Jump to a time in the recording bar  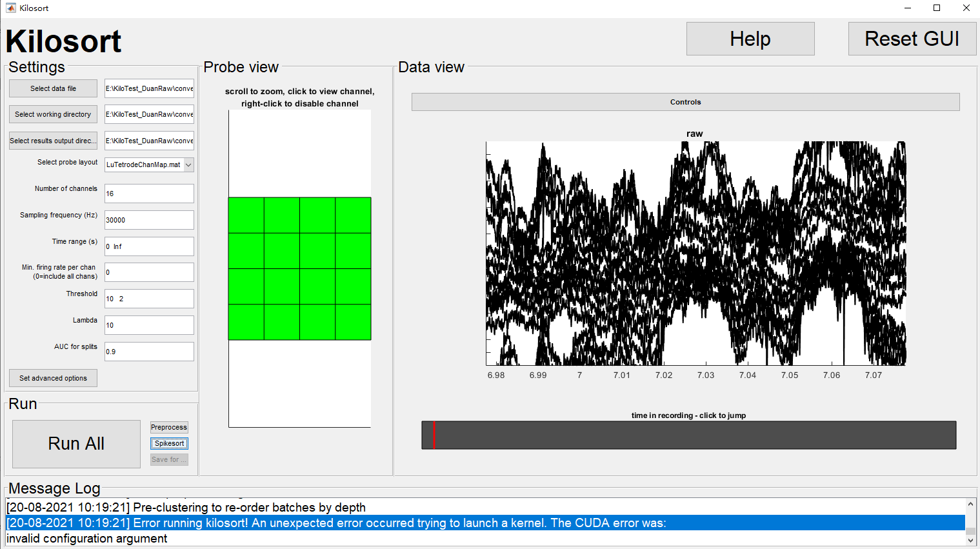(688, 435)
